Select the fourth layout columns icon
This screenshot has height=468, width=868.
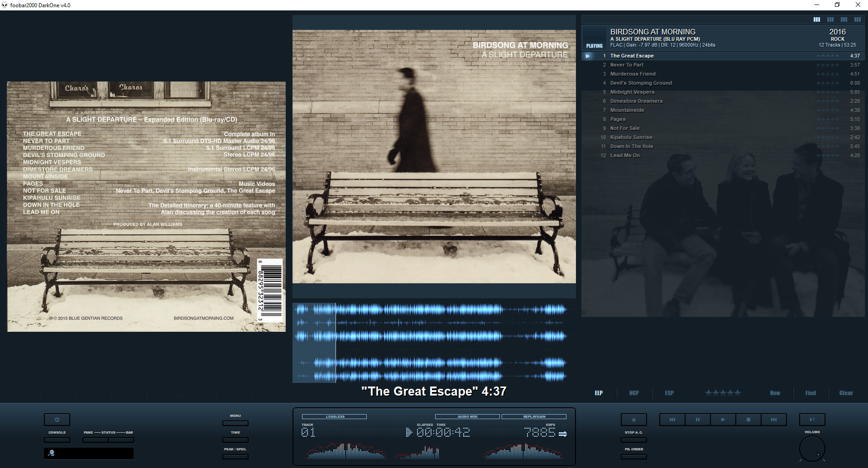click(x=858, y=19)
